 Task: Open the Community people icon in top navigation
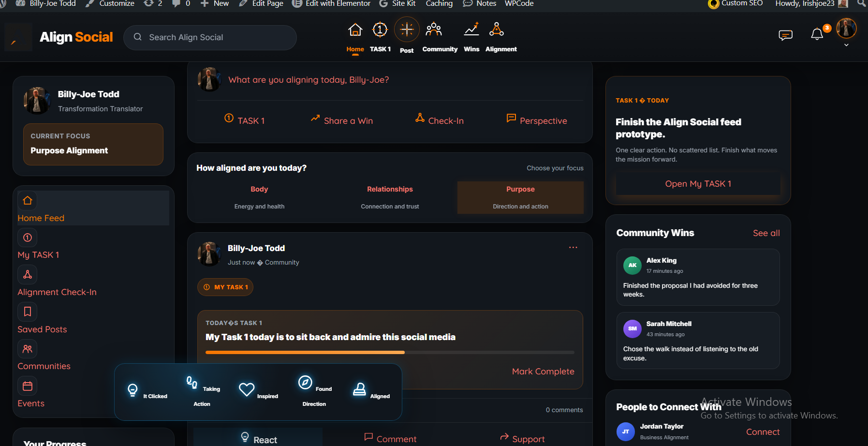click(x=434, y=30)
